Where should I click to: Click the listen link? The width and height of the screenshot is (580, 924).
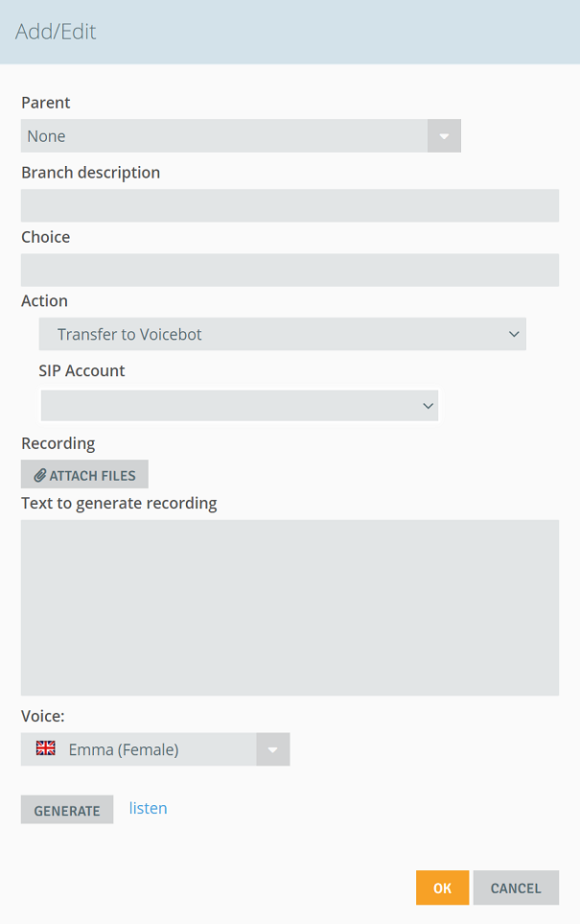(x=148, y=808)
